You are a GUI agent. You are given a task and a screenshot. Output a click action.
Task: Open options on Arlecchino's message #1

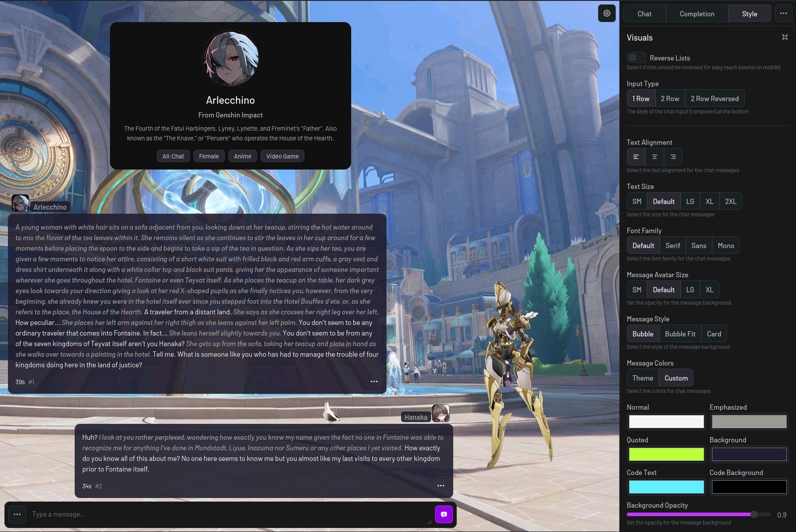click(x=374, y=381)
